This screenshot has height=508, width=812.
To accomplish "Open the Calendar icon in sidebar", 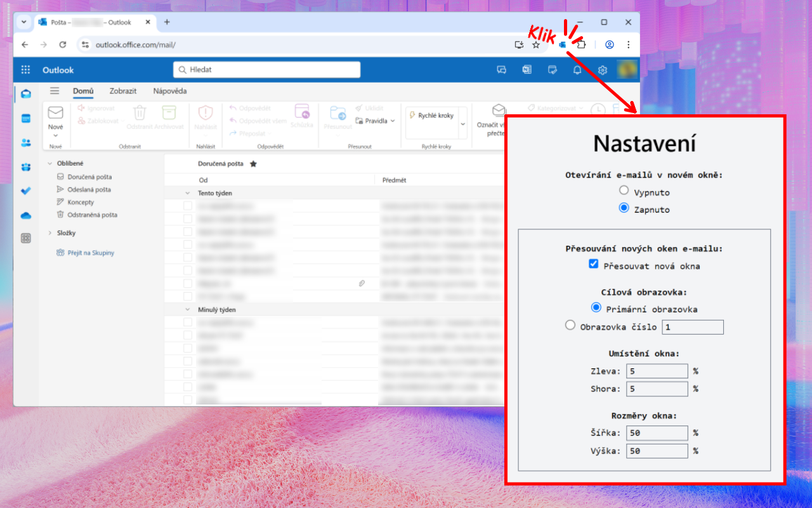I will coord(26,119).
